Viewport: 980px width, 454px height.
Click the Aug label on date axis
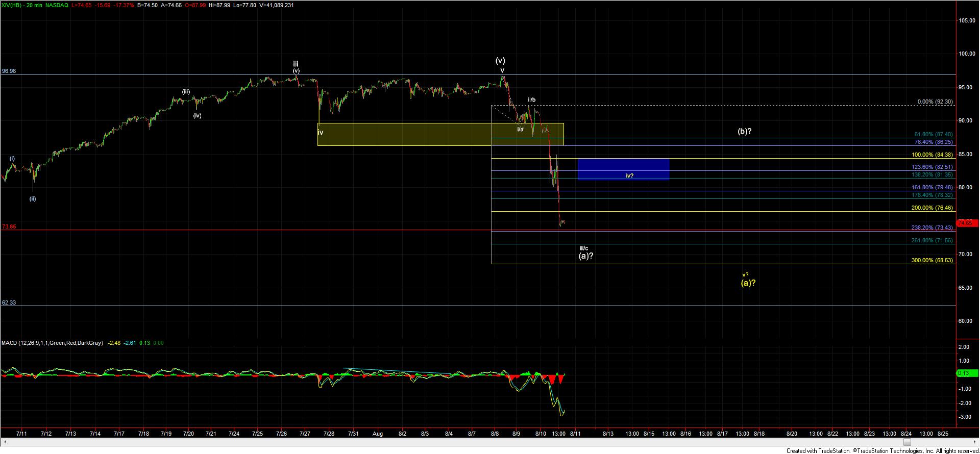point(377,434)
